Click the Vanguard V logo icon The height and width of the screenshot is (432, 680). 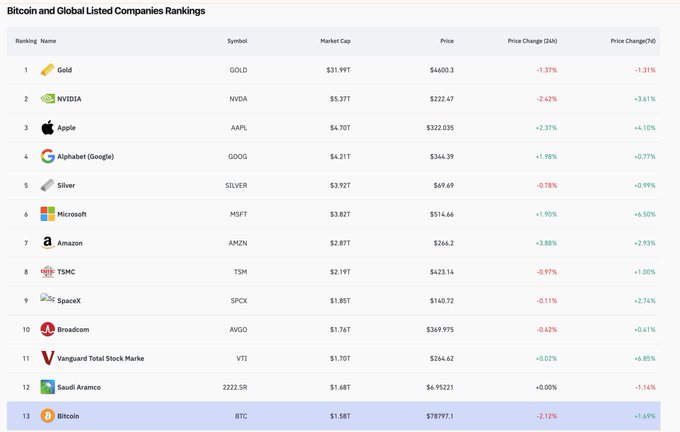48,358
